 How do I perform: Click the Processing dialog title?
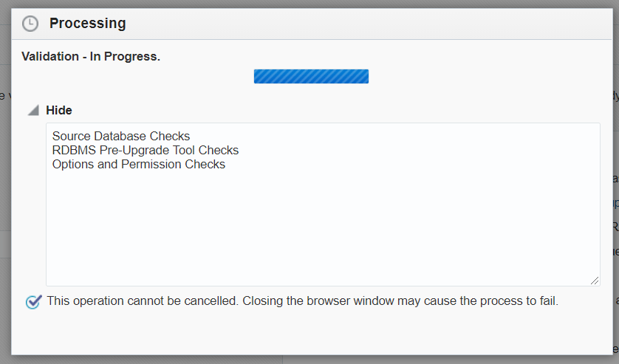87,24
